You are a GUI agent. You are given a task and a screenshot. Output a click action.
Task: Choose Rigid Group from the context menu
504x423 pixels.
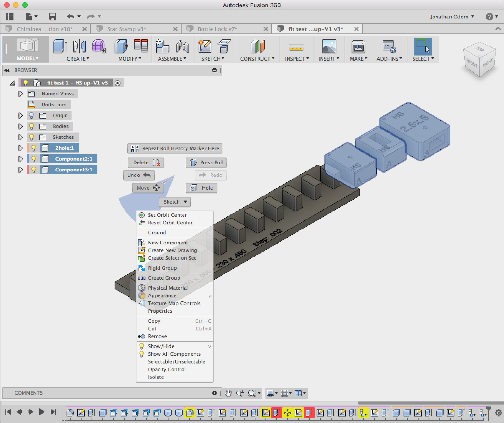pyautogui.click(x=162, y=268)
